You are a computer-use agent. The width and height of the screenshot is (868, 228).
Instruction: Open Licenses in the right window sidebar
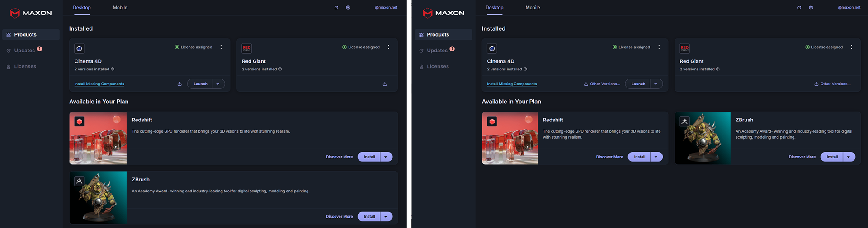coord(438,66)
